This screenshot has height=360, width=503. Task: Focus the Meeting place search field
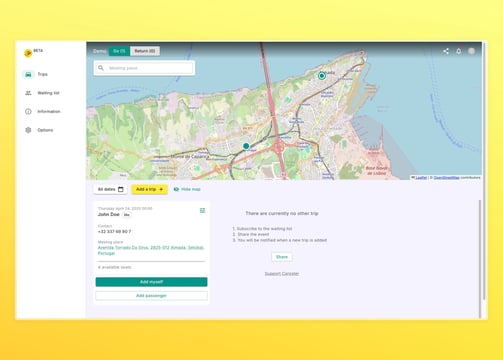[144, 68]
